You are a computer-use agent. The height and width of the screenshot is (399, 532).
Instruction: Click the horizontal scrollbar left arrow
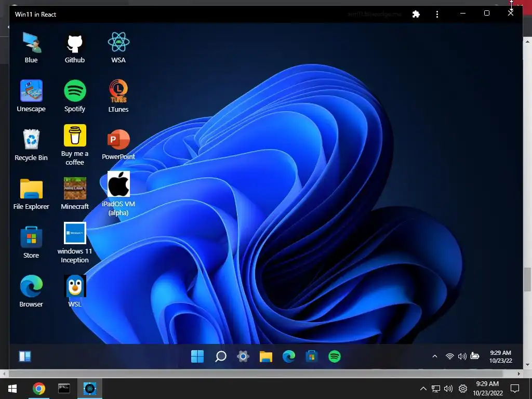[4, 374]
